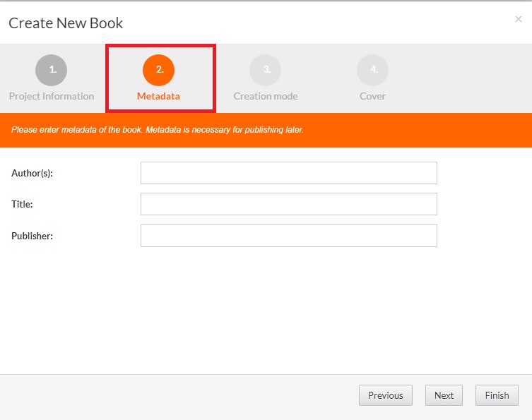Click the orange metadata instruction banner
This screenshot has width=532, height=420.
[266, 131]
